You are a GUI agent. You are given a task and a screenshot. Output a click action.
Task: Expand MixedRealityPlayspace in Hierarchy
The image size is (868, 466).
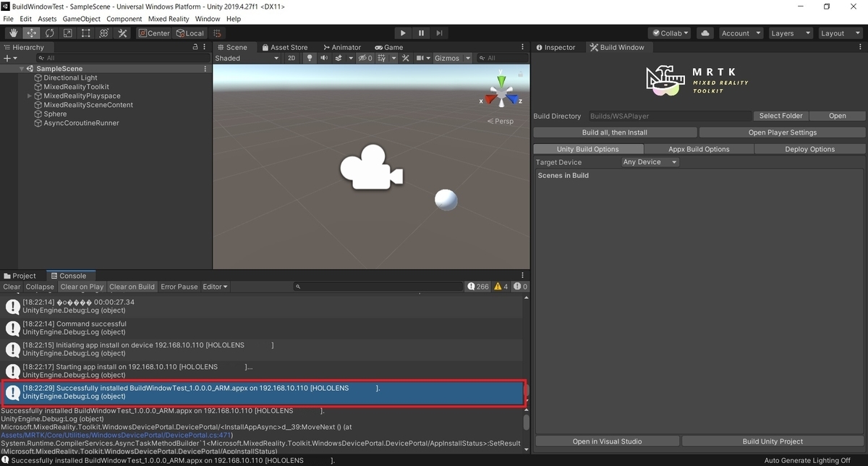[x=30, y=96]
